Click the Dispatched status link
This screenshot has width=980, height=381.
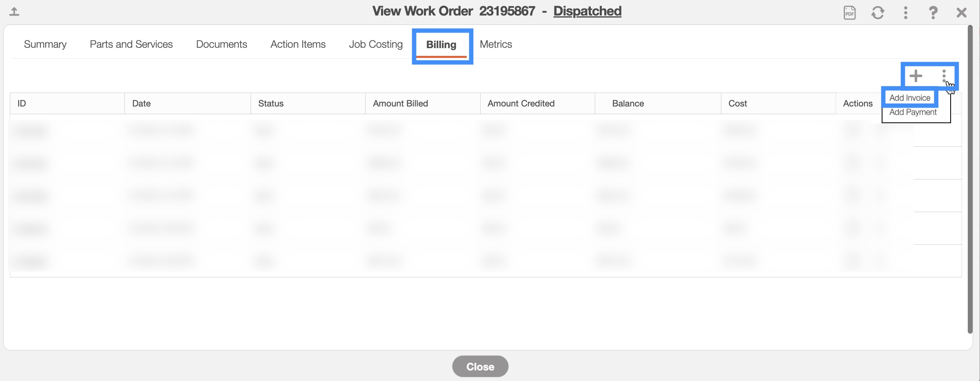coord(587,11)
